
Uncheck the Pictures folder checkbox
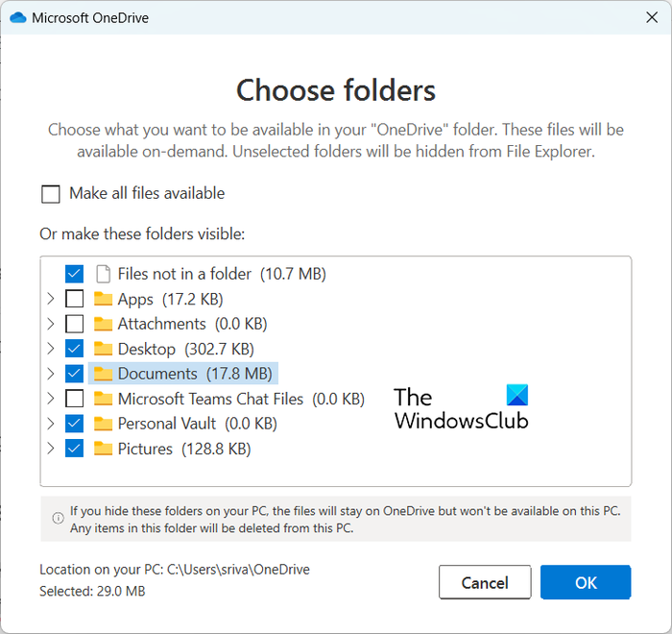click(x=74, y=449)
